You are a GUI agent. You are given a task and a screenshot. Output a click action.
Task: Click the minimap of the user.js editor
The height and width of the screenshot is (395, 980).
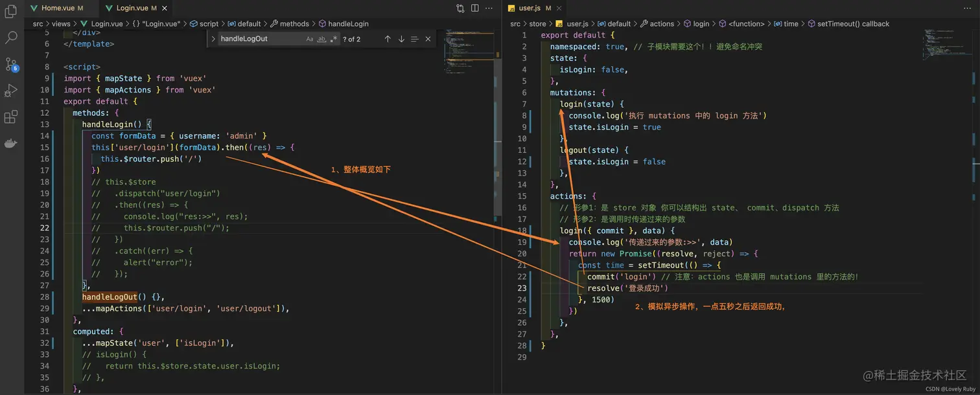[946, 45]
